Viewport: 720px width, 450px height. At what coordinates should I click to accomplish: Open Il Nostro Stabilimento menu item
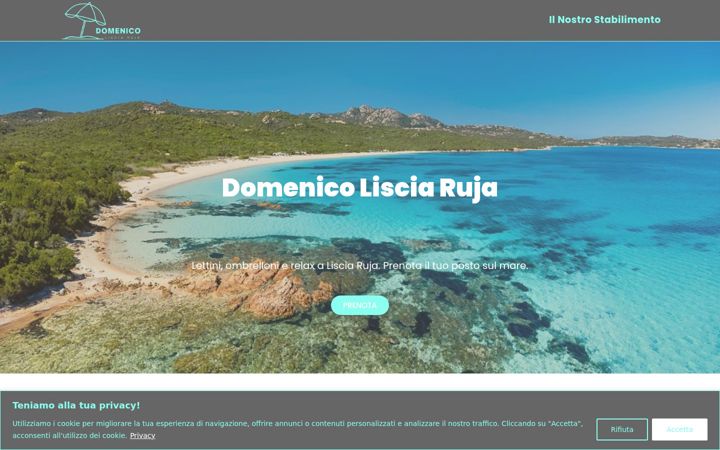(x=604, y=20)
